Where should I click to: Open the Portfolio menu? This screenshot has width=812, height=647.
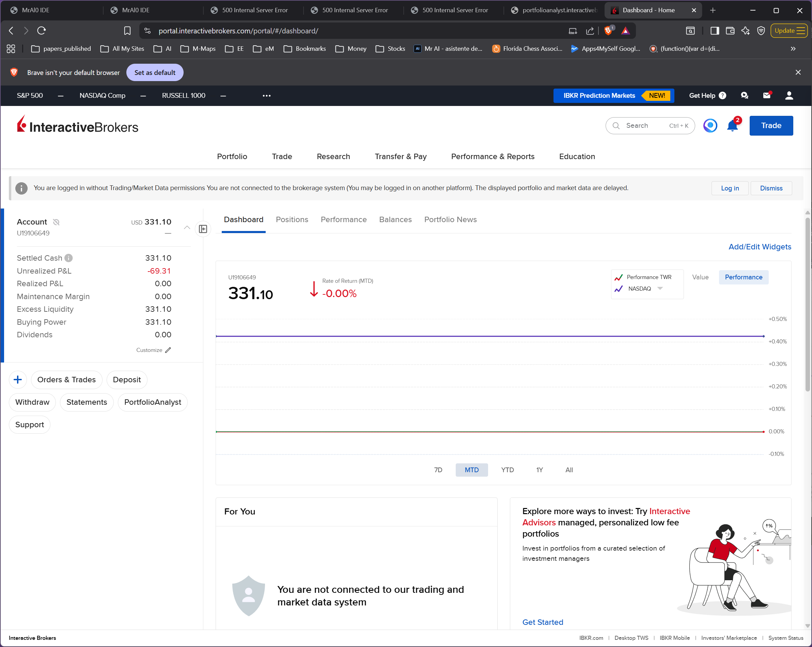click(x=232, y=156)
